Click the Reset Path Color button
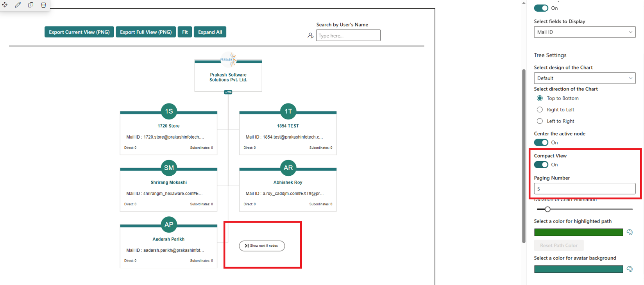Image resolution: width=644 pixels, height=285 pixels. coord(559,246)
